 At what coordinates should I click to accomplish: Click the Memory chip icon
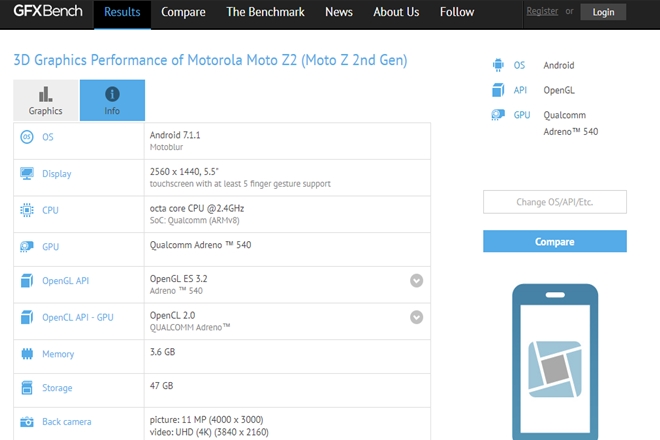[27, 354]
